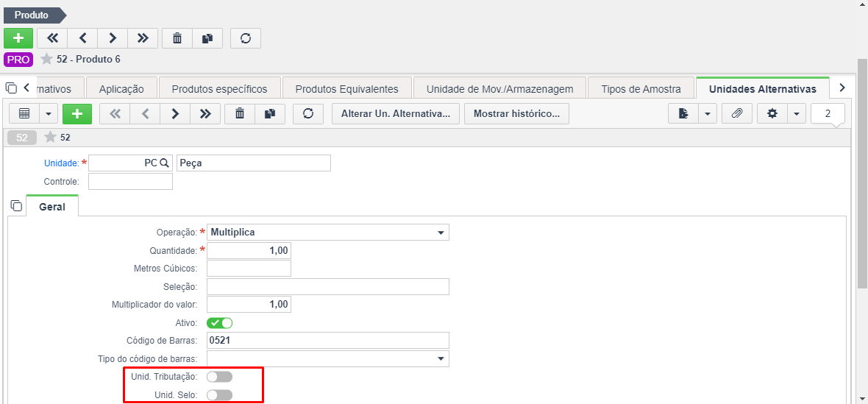Screen dimensions: 868x404
Task: Select the Geral tab
Action: [52, 207]
